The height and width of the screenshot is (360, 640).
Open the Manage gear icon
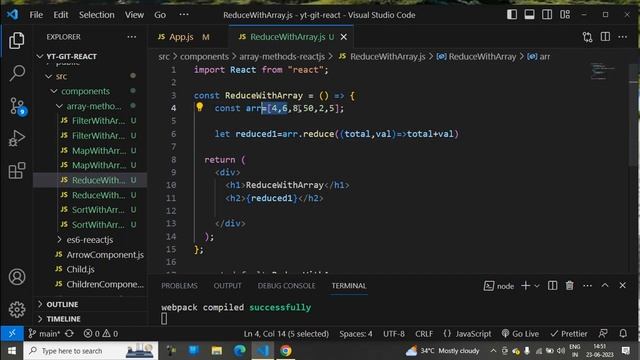tap(17, 309)
